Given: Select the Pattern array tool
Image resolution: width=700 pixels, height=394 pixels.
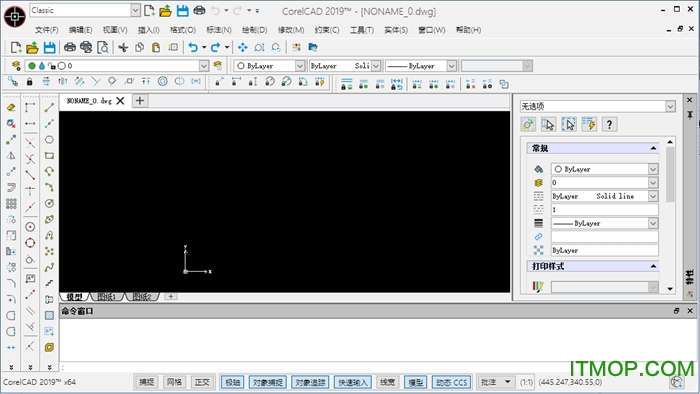Looking at the screenshot, I should coord(11,203).
